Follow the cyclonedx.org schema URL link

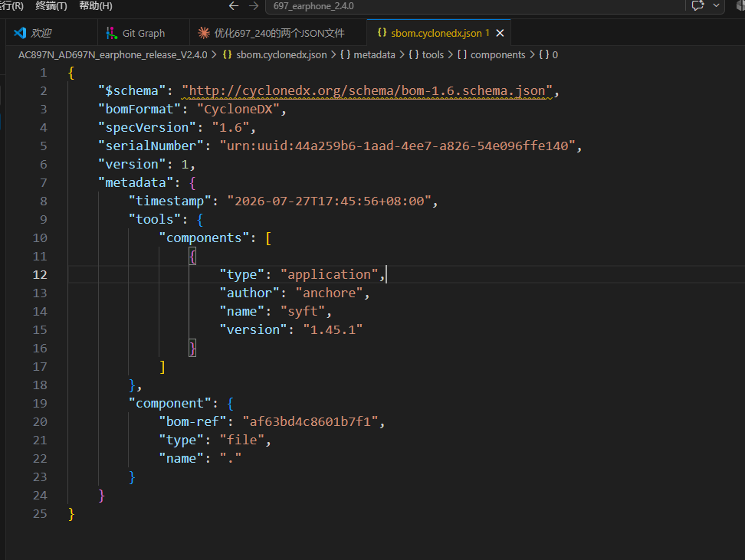click(367, 90)
